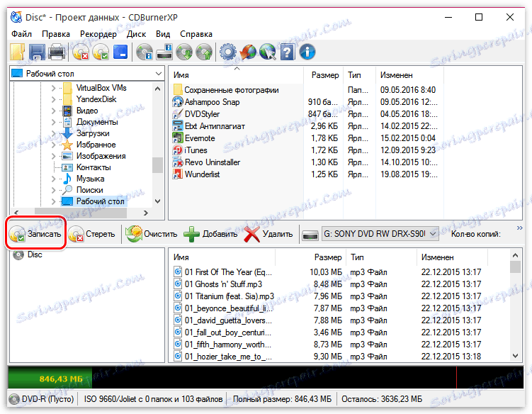Viewport: 532px width, 414px height.
Task: Open the Вид menu
Action: tap(163, 34)
